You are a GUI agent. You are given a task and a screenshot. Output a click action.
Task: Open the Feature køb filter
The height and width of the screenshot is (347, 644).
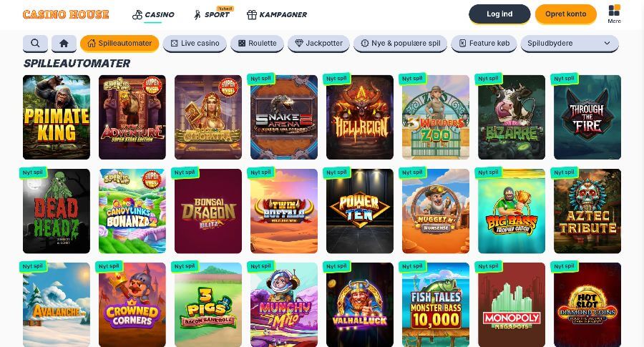[484, 43]
